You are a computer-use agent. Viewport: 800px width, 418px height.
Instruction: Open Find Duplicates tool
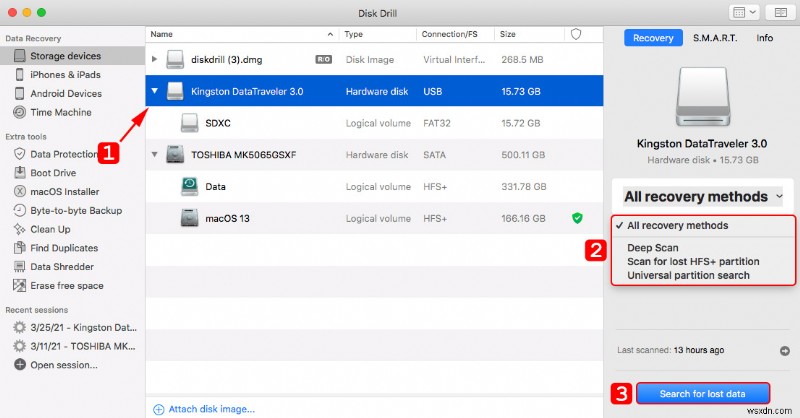click(64, 248)
